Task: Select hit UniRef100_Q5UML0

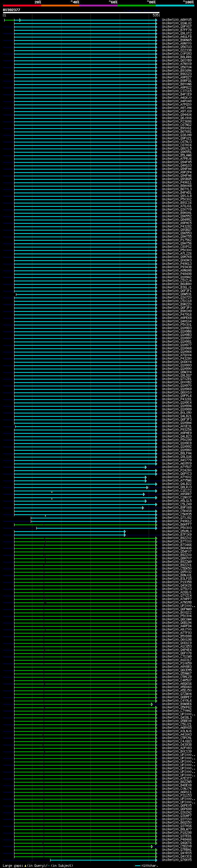Action: 177,531
